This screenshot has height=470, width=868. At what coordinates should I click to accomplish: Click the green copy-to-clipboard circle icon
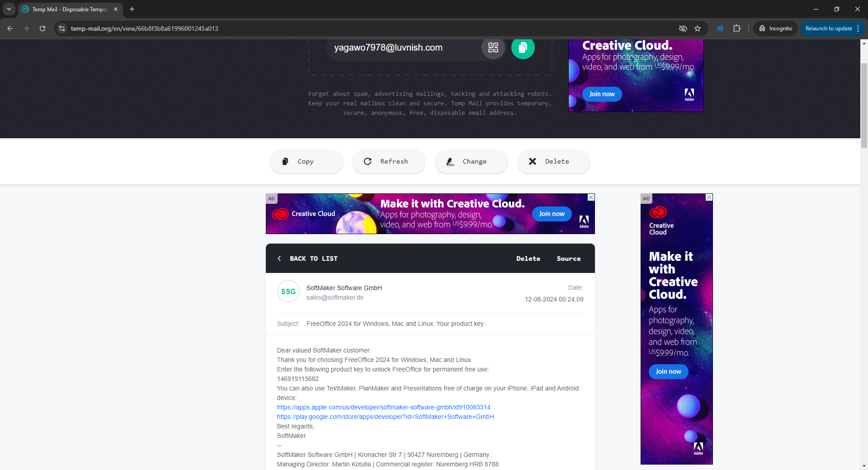click(523, 47)
